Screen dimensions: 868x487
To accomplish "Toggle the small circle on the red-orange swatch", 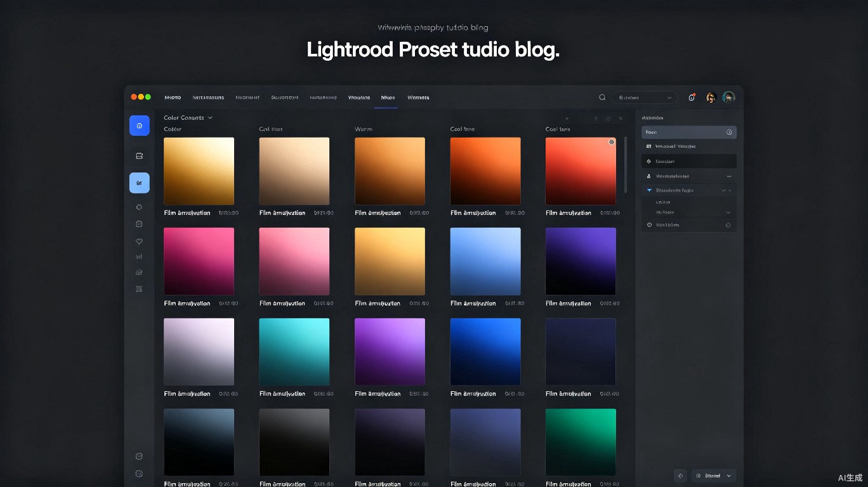I will click(x=612, y=142).
